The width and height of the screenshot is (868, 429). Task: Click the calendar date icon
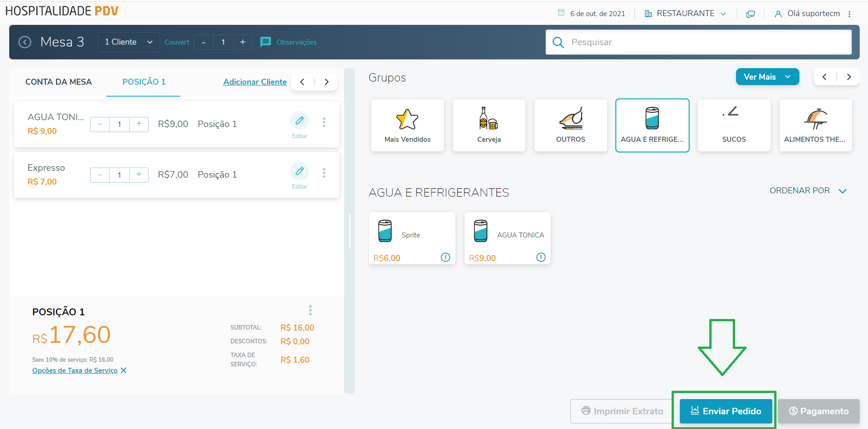click(x=561, y=13)
